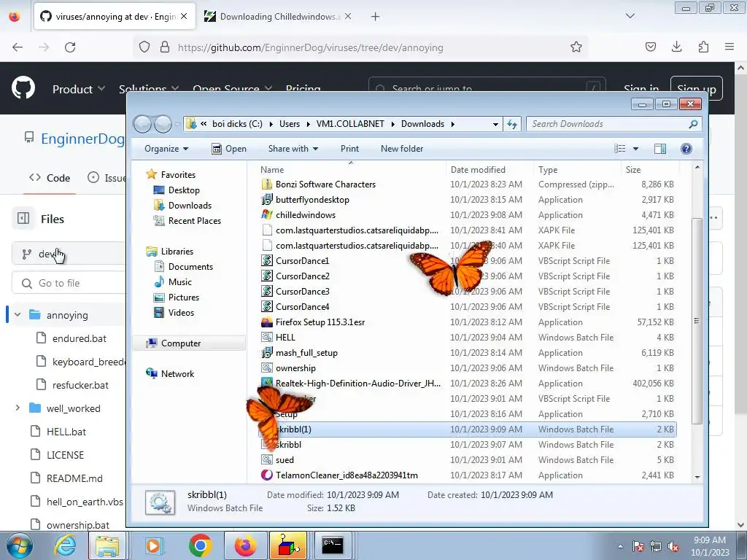Click GitHub Go to file field

pyautogui.click(x=69, y=283)
